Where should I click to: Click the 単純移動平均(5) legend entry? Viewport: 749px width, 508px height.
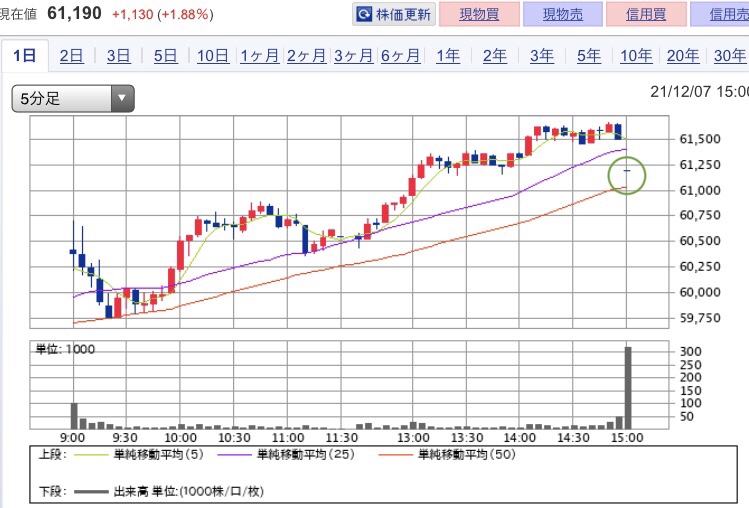coord(139,454)
